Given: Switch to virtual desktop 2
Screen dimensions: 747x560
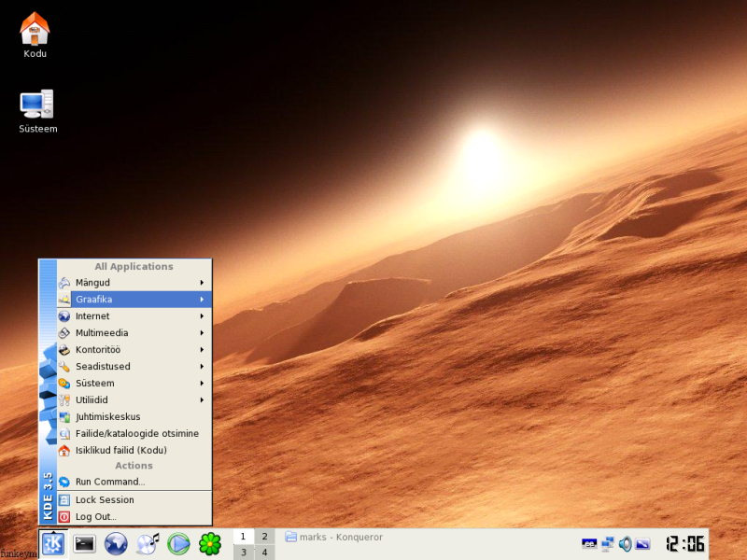Looking at the screenshot, I should coord(264,536).
